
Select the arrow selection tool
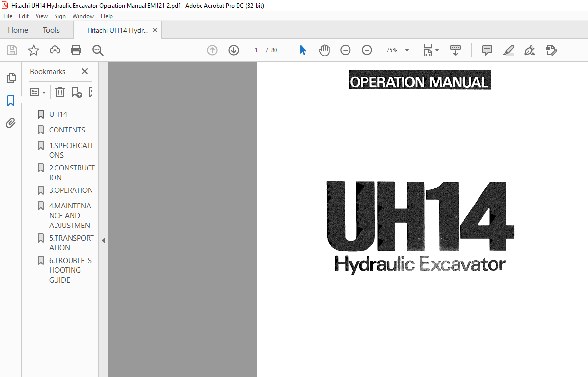(x=303, y=50)
